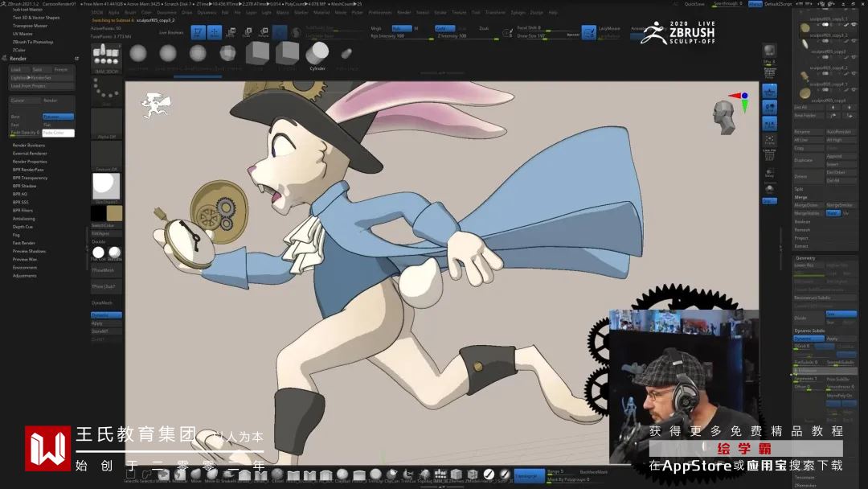Pick the tan main color swatch

pos(115,213)
